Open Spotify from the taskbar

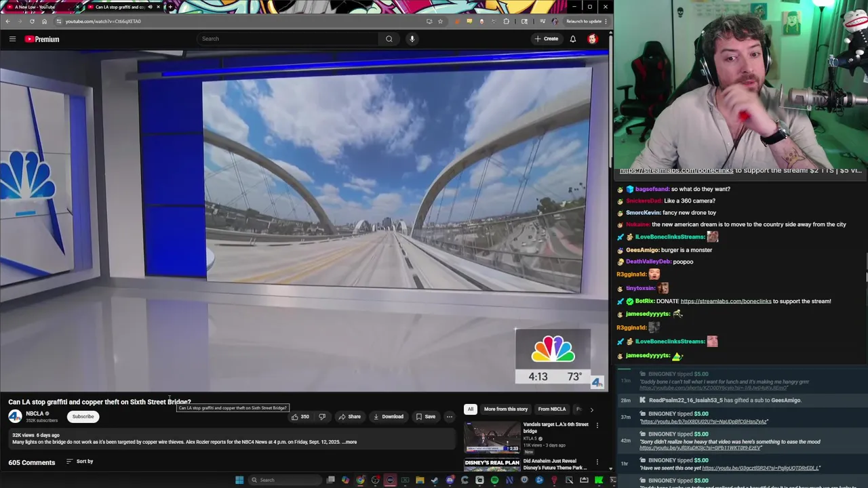pos(494,480)
